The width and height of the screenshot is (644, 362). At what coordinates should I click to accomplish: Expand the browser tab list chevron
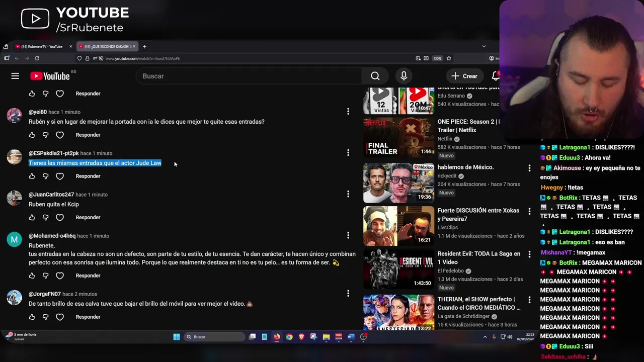tap(484, 46)
